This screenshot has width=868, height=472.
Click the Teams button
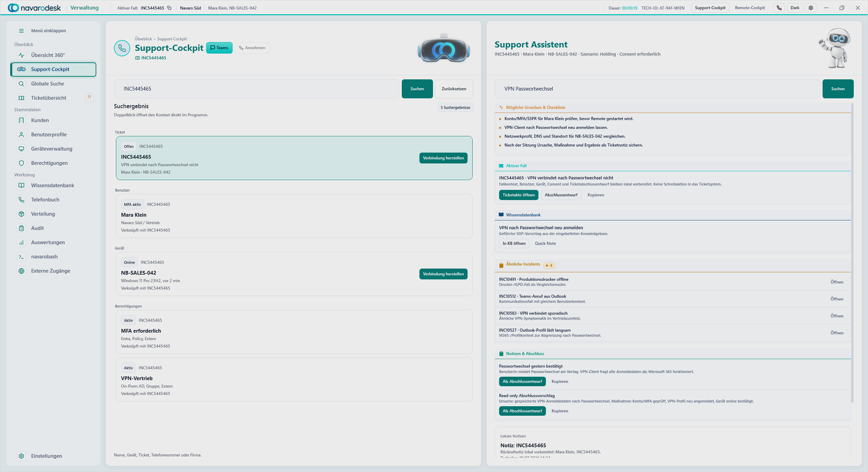(x=219, y=48)
